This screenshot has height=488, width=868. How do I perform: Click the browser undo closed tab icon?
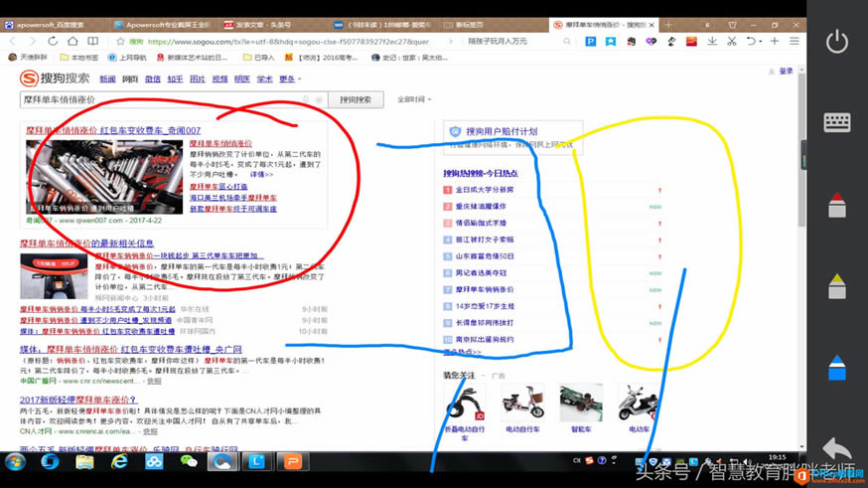pyautogui.click(x=751, y=41)
